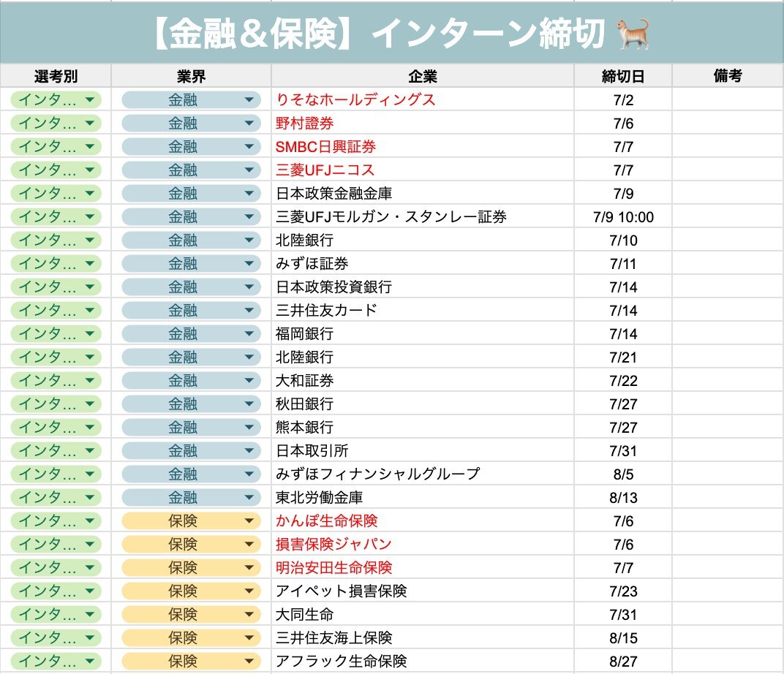Select the かんぽ生命保険 cell
This screenshot has width=784, height=674.
coord(423,520)
